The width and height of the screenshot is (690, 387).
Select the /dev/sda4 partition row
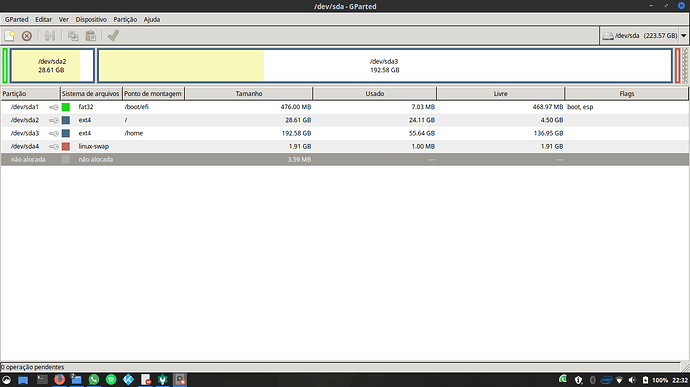pos(345,147)
